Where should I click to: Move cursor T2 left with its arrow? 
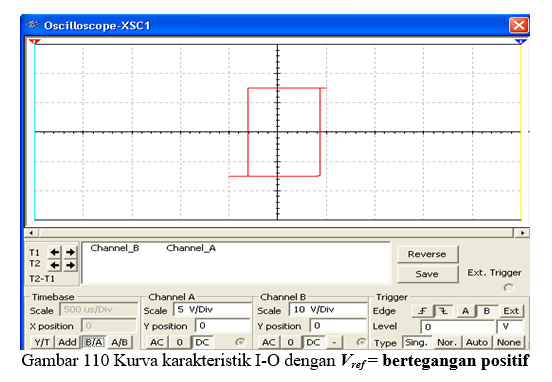pyautogui.click(x=55, y=265)
